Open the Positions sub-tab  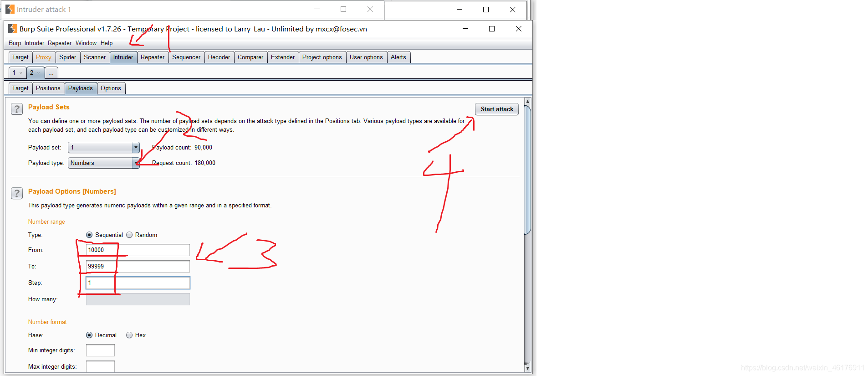[48, 88]
